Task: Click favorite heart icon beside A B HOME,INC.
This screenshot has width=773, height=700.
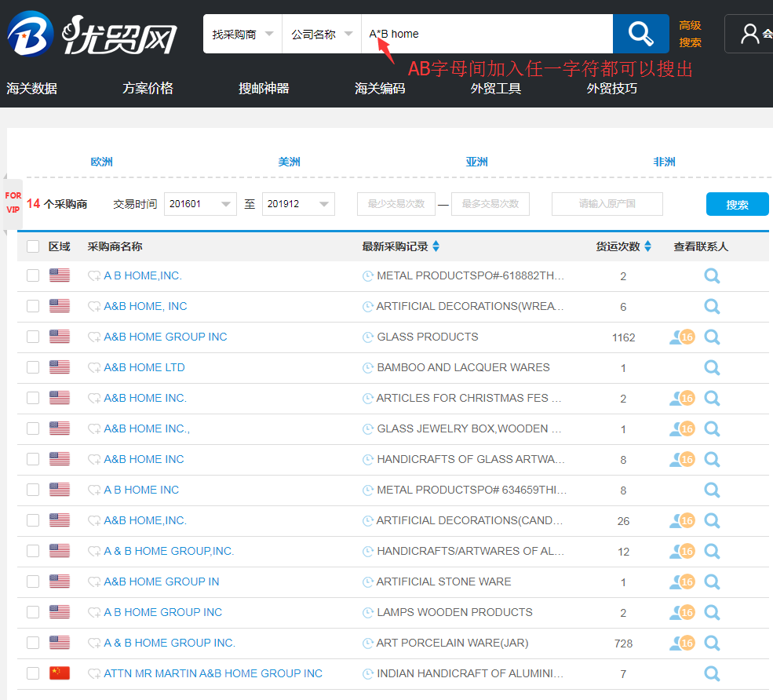Action: click(x=93, y=276)
